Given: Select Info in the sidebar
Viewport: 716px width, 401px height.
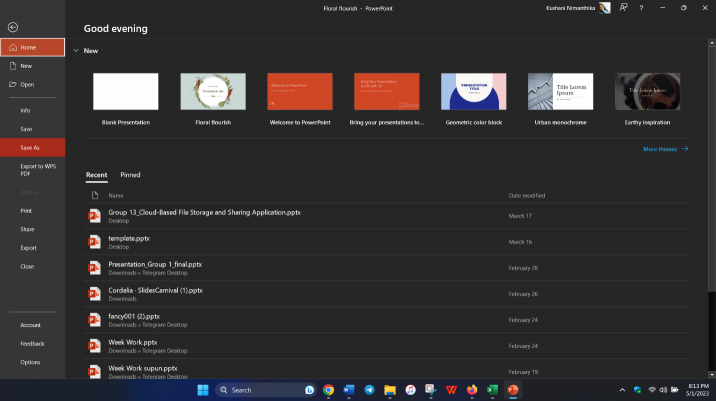Looking at the screenshot, I should coord(32,111).
